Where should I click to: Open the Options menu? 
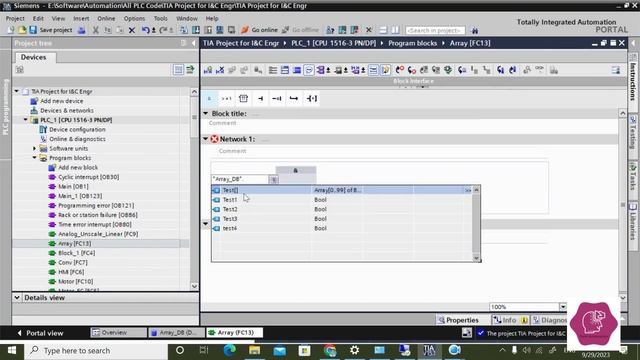[x=134, y=18]
